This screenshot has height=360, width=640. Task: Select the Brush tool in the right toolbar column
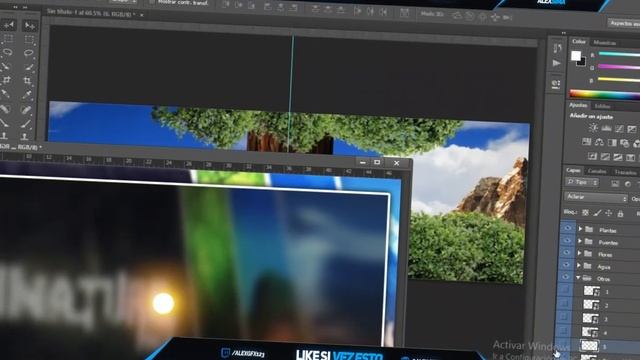click(x=26, y=123)
